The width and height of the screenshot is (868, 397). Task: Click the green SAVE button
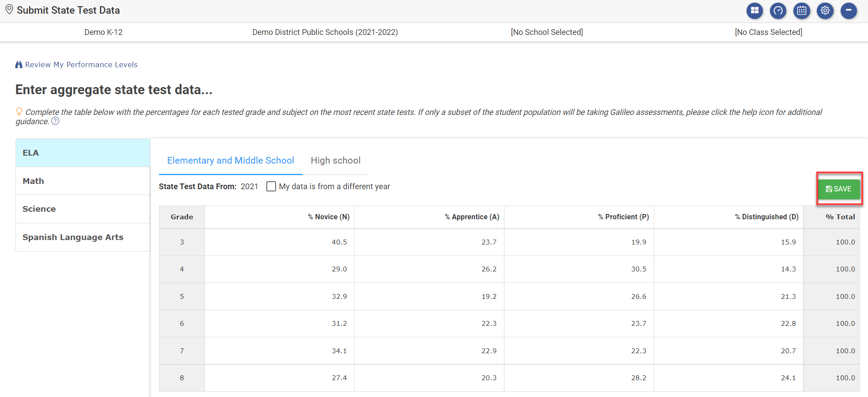[x=838, y=189]
